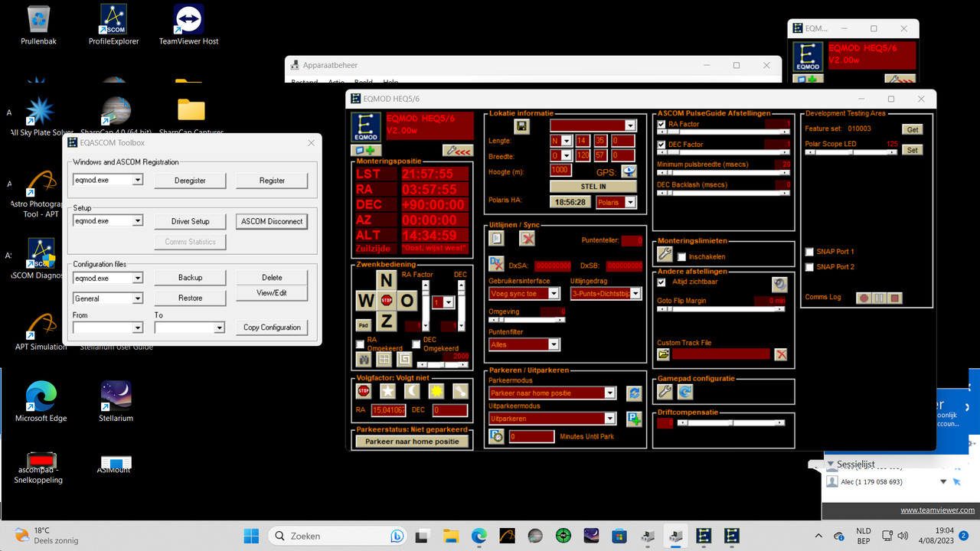The image size is (980, 551).
Task: Browse for custom track file folder icon
Action: click(663, 354)
